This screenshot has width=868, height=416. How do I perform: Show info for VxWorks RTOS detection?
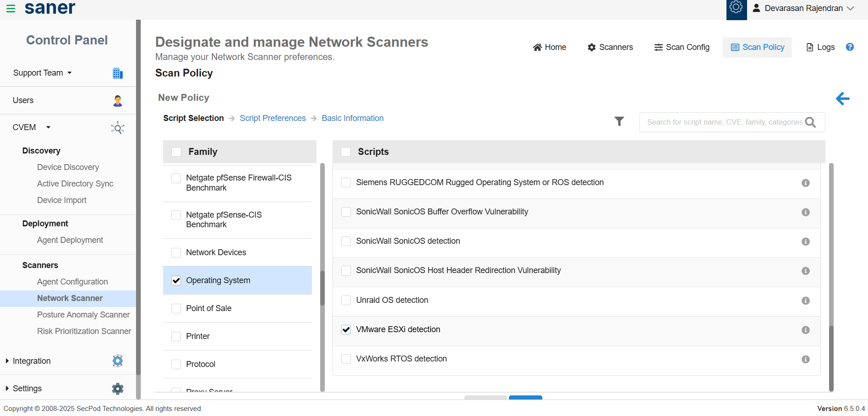[806, 359]
